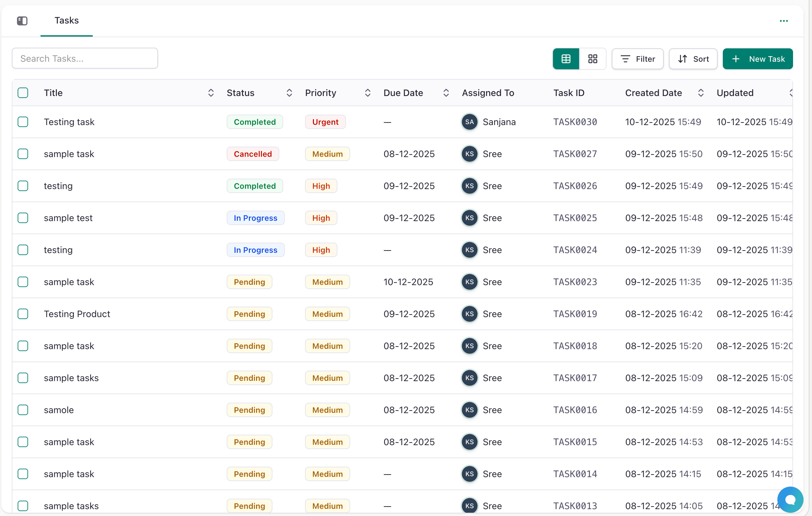Click Pending badge on Testing Product

tap(250, 314)
